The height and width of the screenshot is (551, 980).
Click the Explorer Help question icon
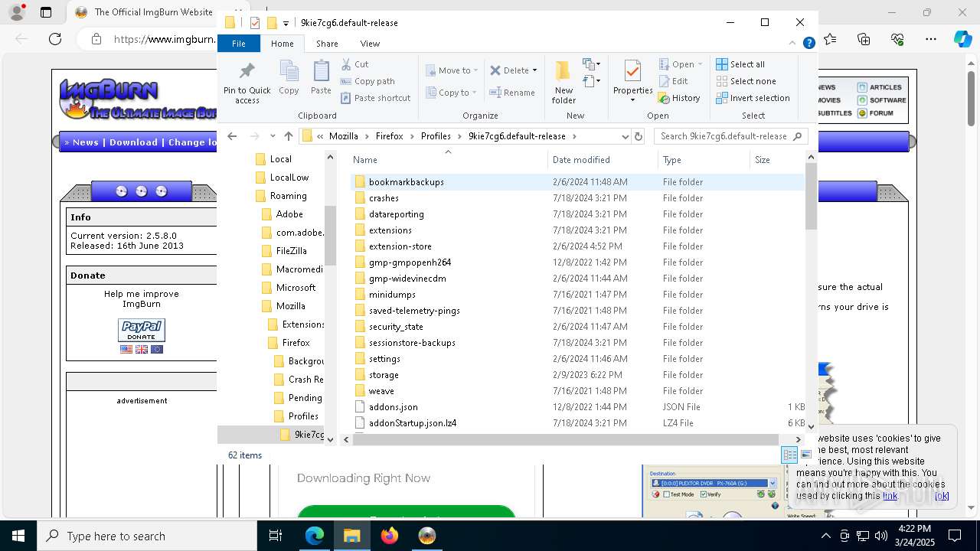point(808,44)
